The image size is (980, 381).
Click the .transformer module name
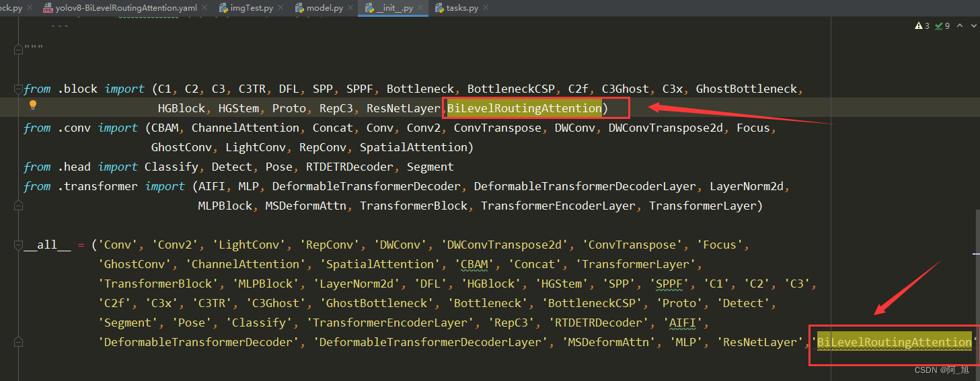click(98, 186)
